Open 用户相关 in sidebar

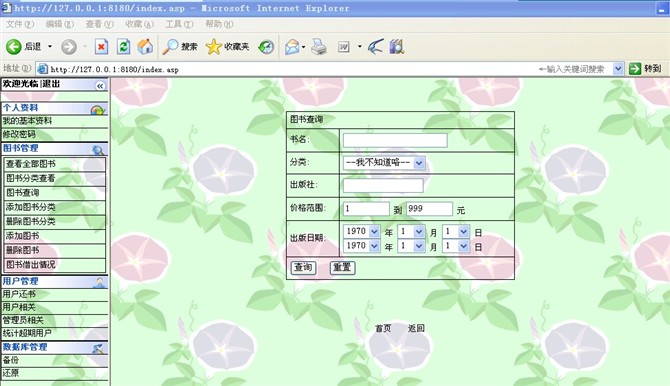pyautogui.click(x=19, y=307)
